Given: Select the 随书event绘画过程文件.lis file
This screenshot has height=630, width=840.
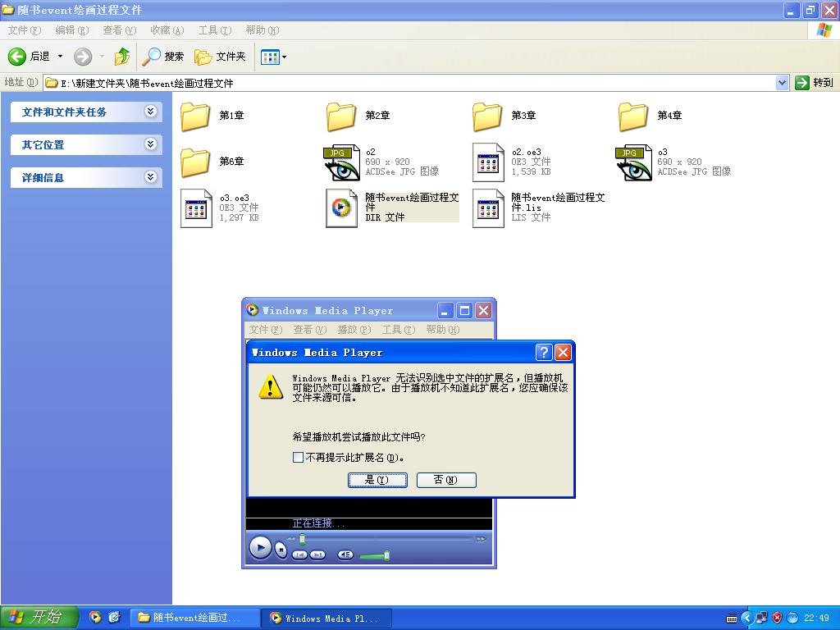Looking at the screenshot, I should point(539,208).
